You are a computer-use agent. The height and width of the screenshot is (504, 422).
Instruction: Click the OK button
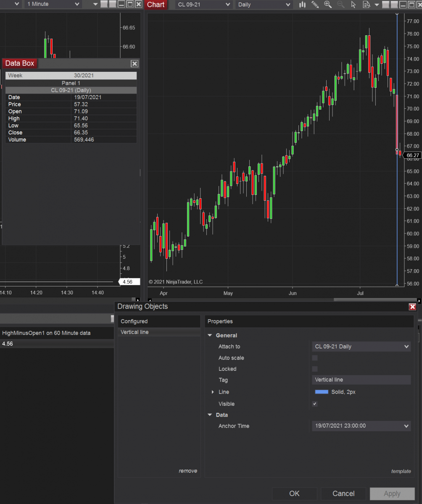[x=295, y=493]
